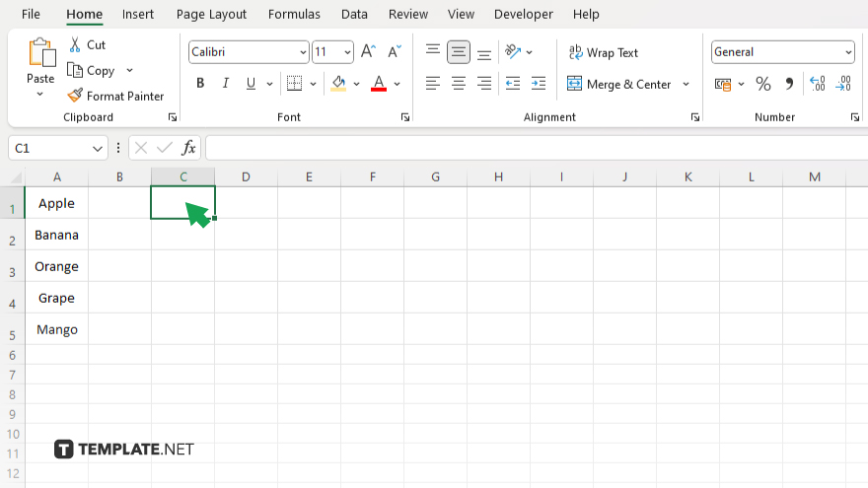The image size is (868, 488).
Task: Select cell A3 containing Orange
Action: click(x=56, y=266)
